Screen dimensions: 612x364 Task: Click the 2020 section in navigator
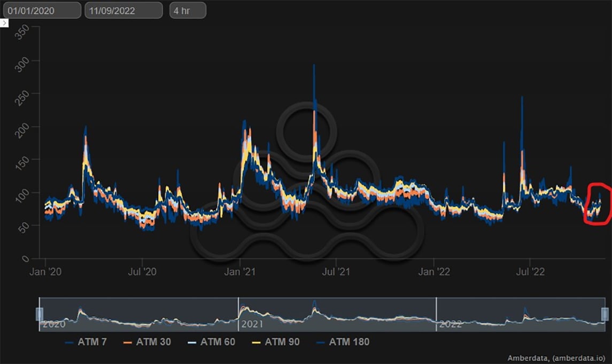[x=139, y=314]
